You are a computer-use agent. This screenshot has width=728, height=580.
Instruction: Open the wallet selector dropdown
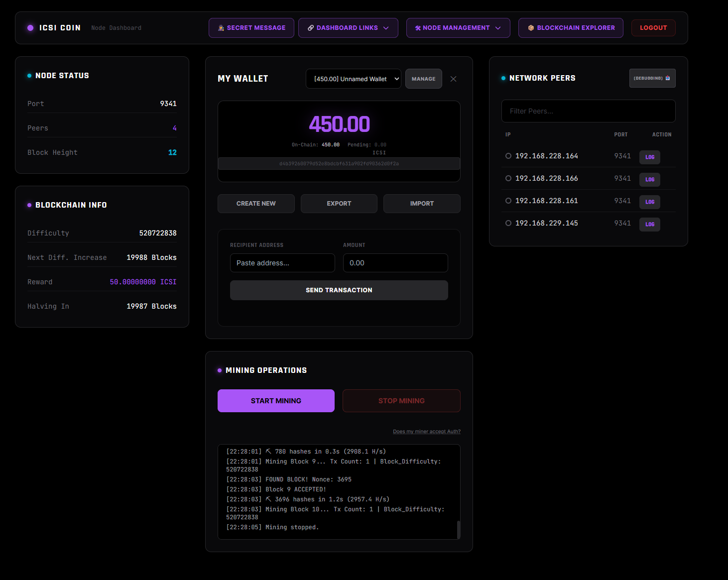354,79
